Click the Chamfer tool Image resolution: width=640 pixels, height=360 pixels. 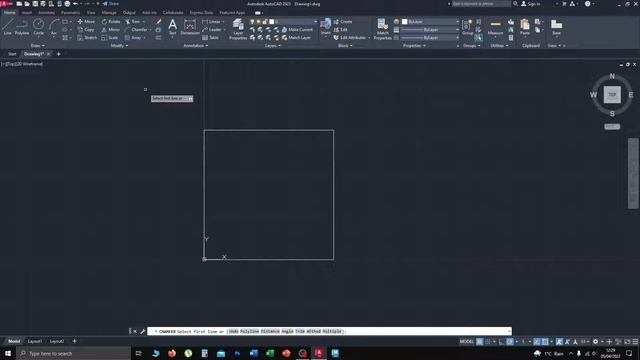(x=136, y=29)
